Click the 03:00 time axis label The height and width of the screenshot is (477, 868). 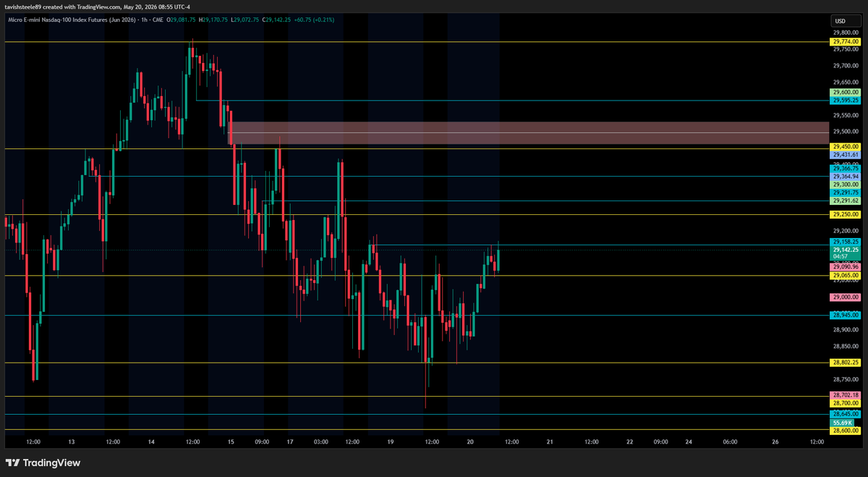click(321, 442)
